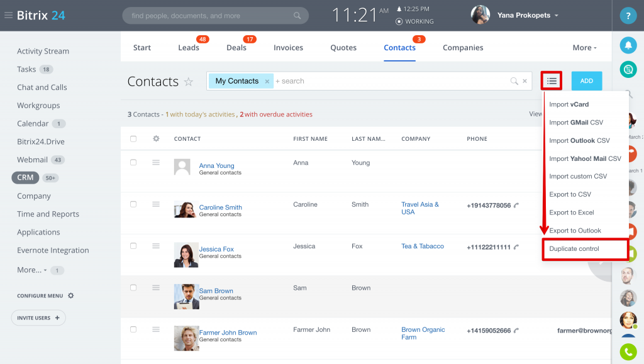Open row action menu for Anna Young
The image size is (644, 364).
click(x=156, y=162)
